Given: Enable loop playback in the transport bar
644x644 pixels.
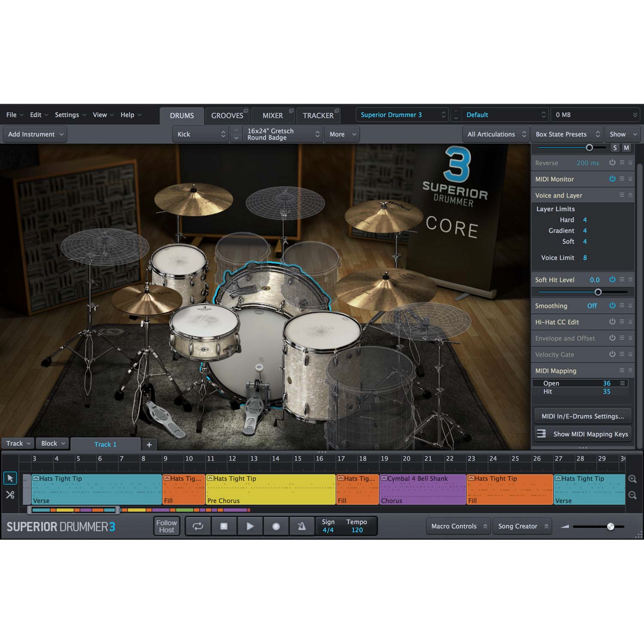Looking at the screenshot, I should tap(197, 526).
